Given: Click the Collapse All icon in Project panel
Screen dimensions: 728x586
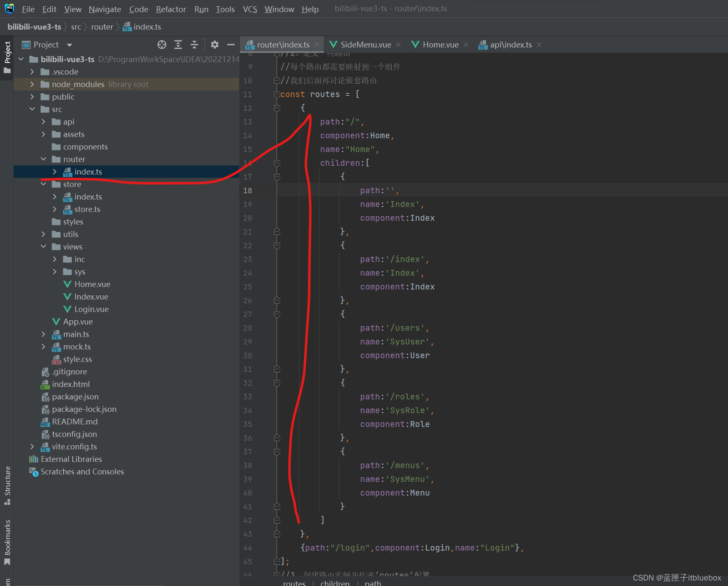Looking at the screenshot, I should pos(194,45).
